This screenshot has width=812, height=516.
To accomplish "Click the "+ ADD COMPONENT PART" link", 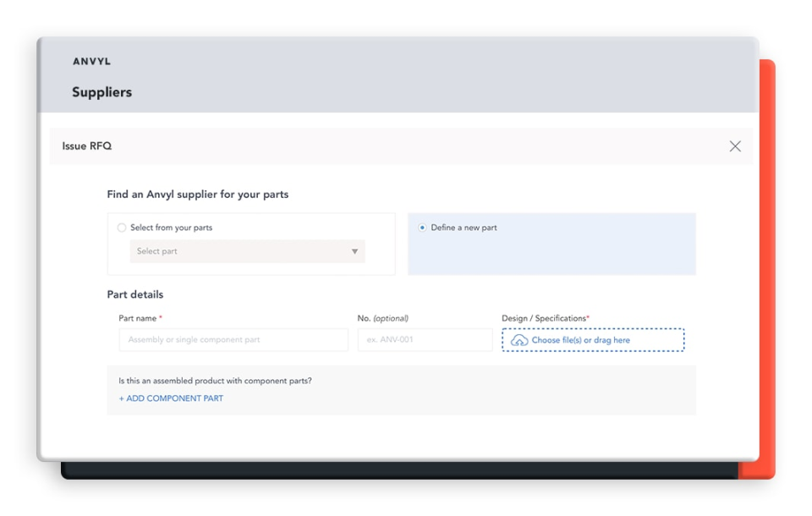I will 171,398.
